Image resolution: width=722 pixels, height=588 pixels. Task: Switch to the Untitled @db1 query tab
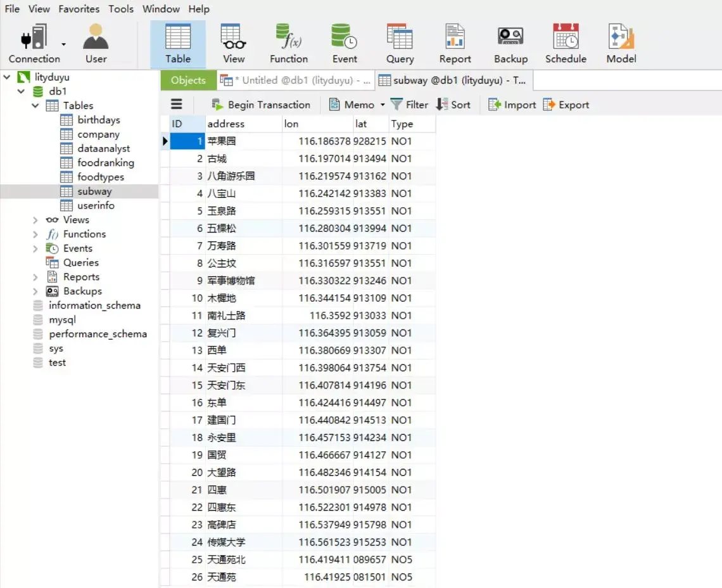(x=295, y=80)
